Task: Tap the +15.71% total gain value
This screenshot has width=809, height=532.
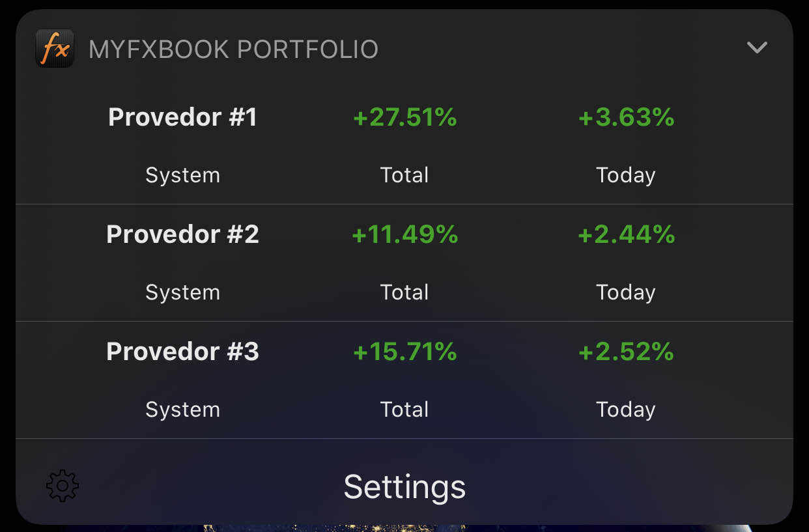Action: (x=404, y=352)
